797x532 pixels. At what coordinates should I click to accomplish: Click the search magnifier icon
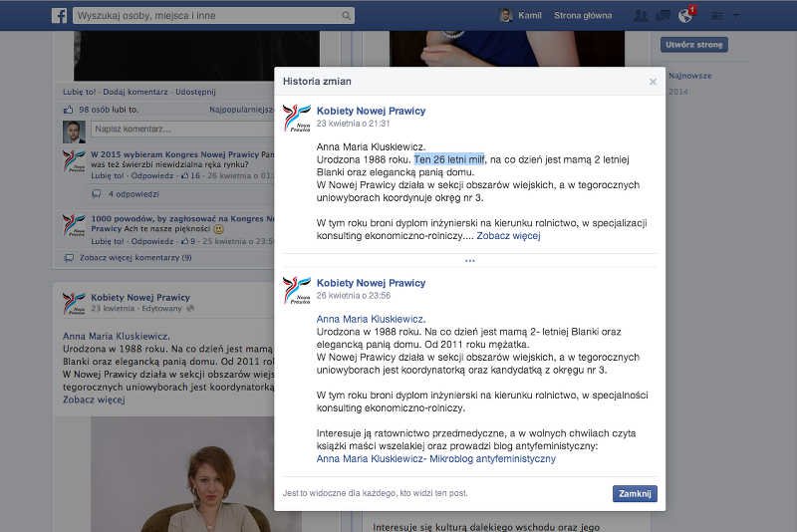(x=346, y=16)
